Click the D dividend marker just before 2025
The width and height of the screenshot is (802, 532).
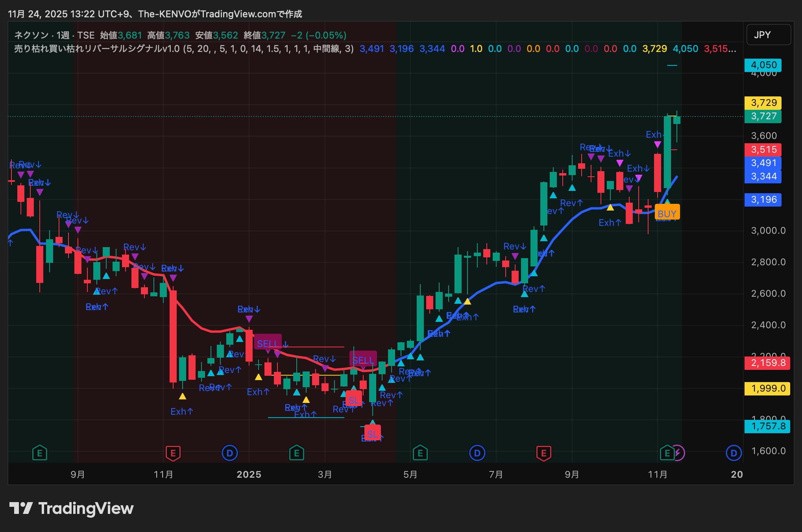click(x=230, y=453)
